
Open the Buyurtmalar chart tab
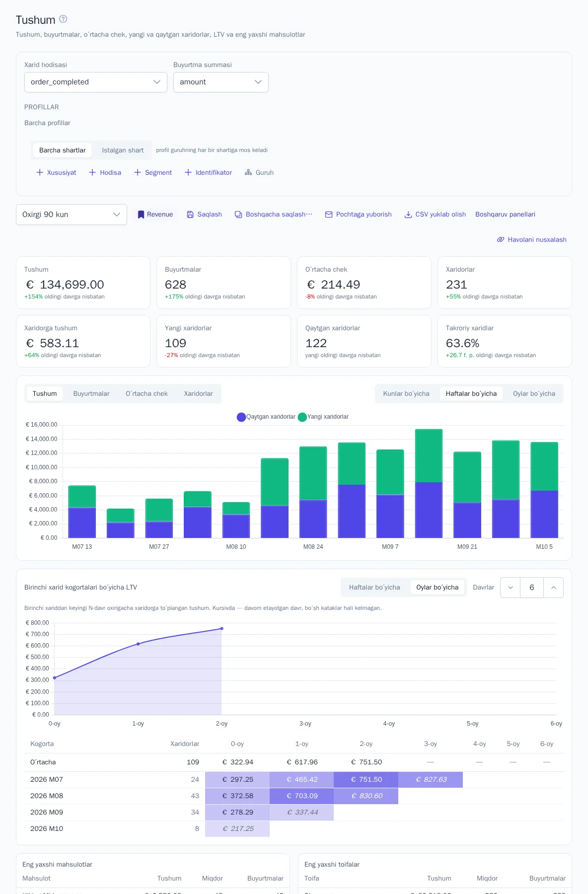[91, 394]
